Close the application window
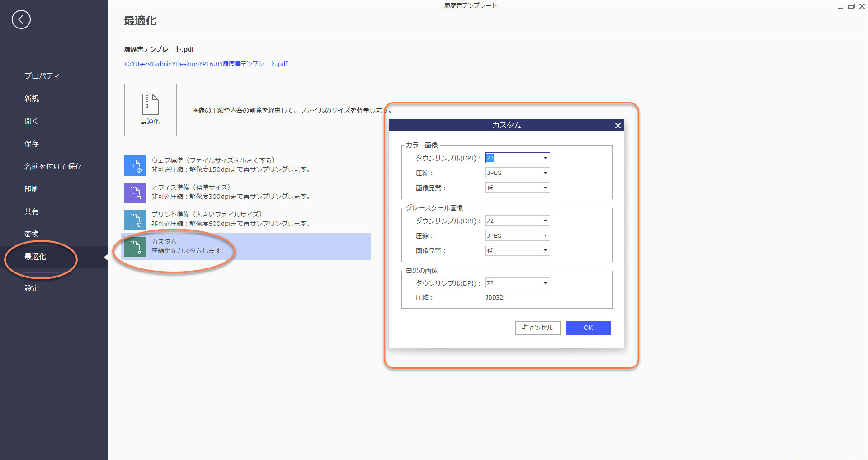868x460 pixels. 862,7
